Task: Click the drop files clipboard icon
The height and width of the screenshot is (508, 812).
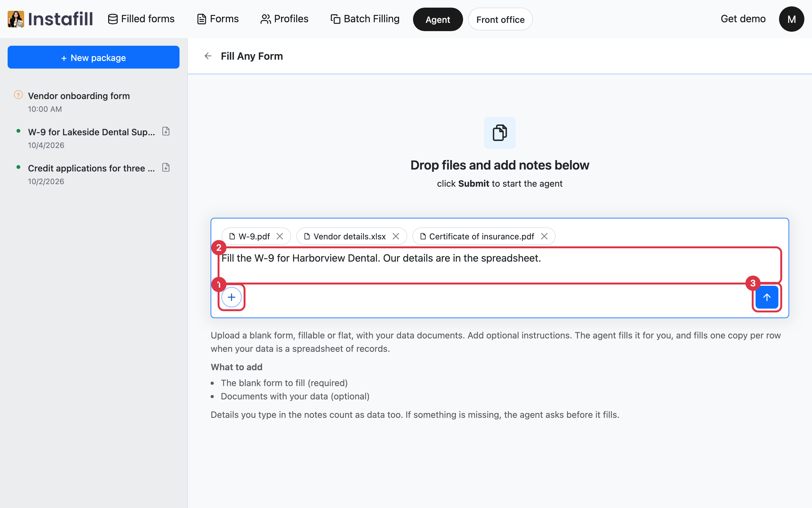Action: [x=500, y=133]
